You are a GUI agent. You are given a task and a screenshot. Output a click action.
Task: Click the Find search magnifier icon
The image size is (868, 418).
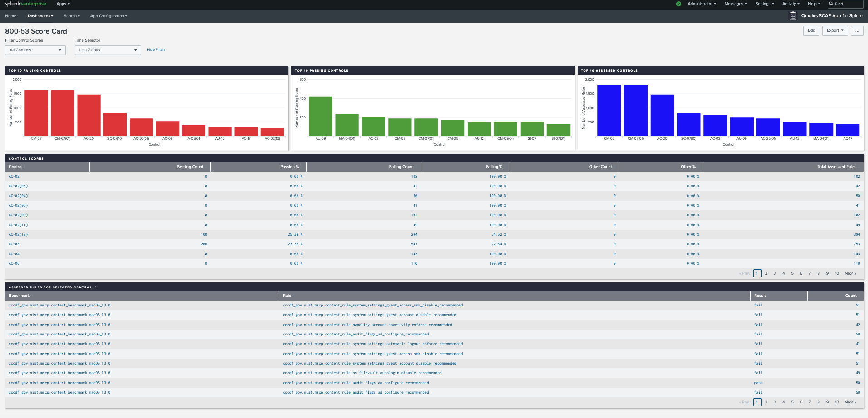[831, 4]
